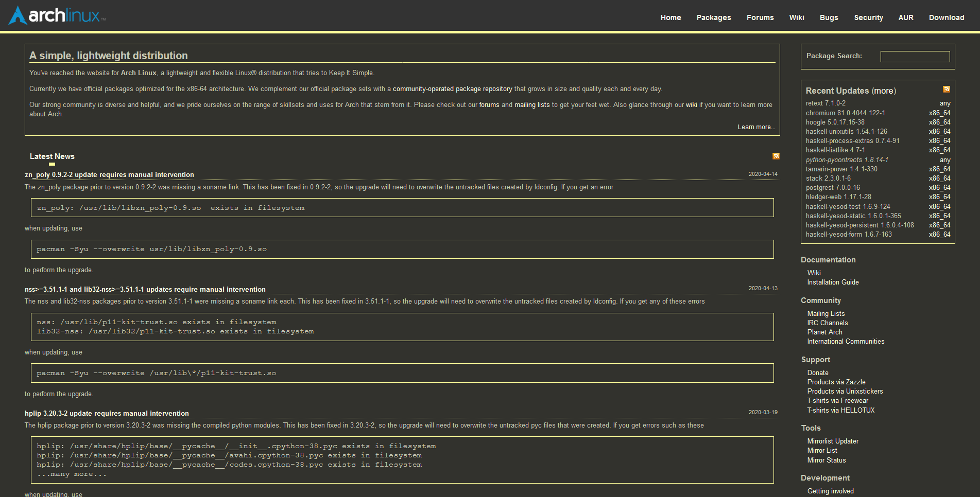Follow the mailing lists link in intro text
This screenshot has width=980, height=497.
pos(532,105)
